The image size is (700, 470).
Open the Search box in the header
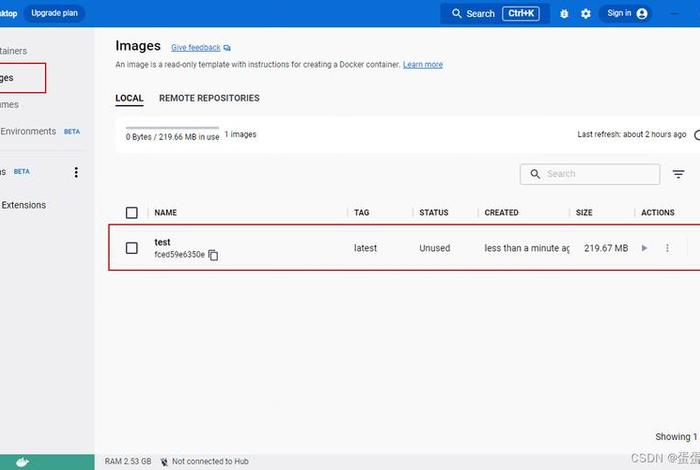[x=495, y=14]
